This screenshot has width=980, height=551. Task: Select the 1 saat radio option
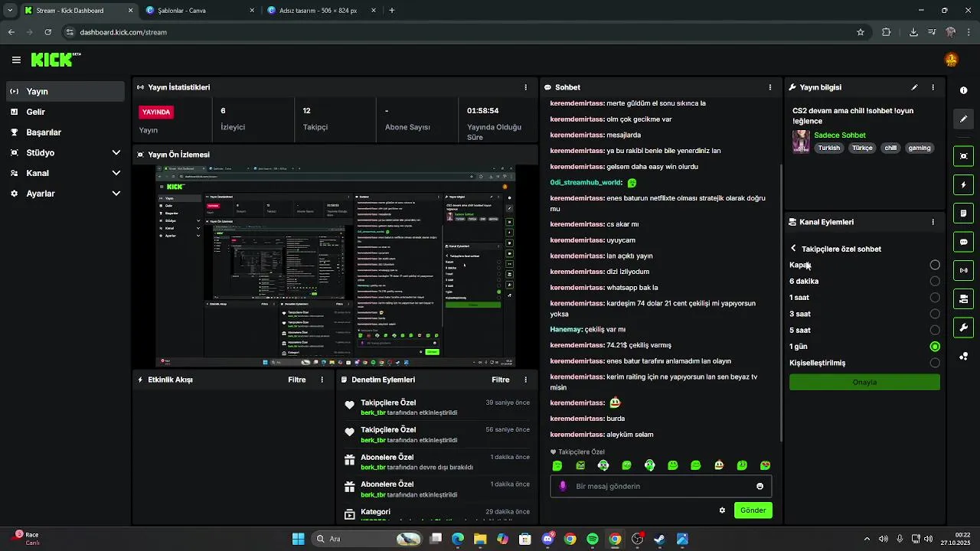[x=935, y=298]
